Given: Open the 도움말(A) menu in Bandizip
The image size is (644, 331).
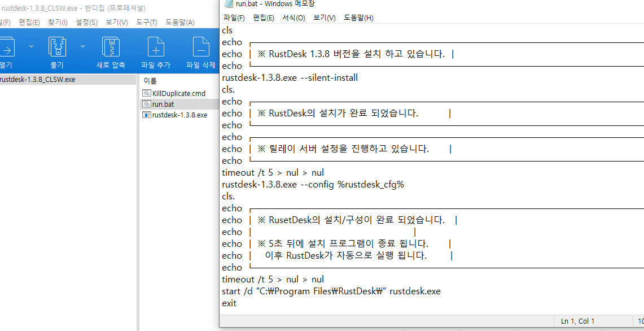Looking at the screenshot, I should click(x=180, y=22).
